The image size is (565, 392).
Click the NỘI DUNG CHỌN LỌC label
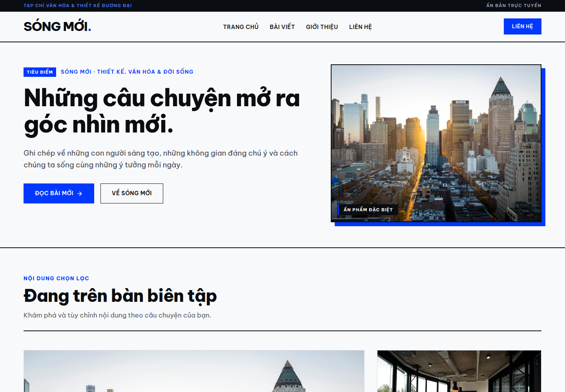tap(56, 278)
